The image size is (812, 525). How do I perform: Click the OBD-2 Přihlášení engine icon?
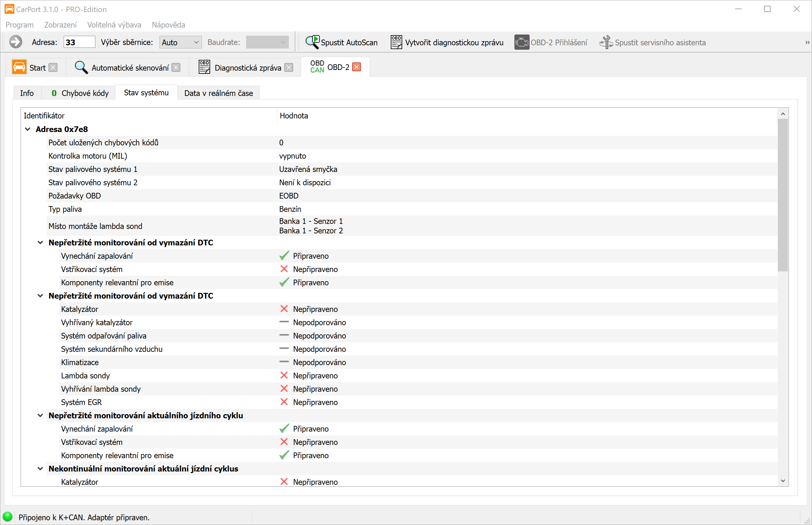(521, 42)
